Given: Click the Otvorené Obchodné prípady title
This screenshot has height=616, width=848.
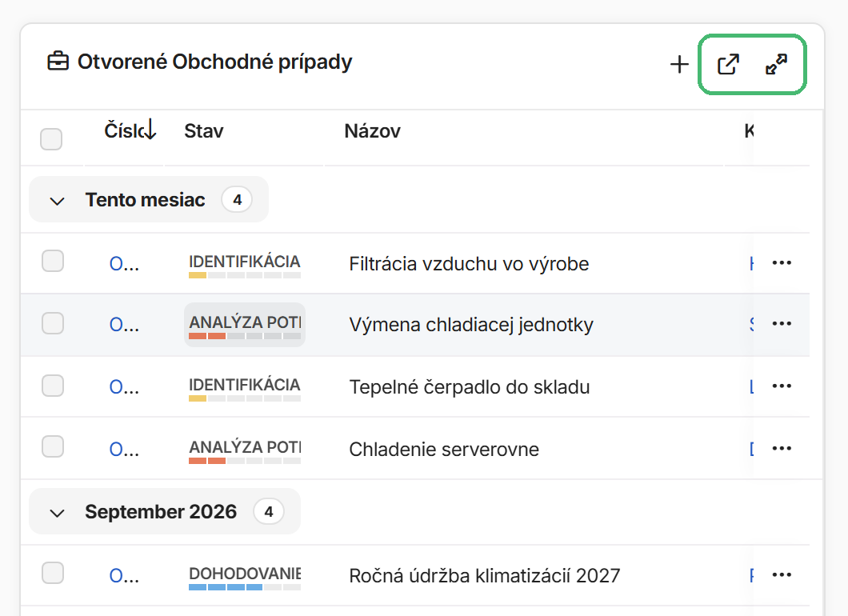Looking at the screenshot, I should click(214, 62).
